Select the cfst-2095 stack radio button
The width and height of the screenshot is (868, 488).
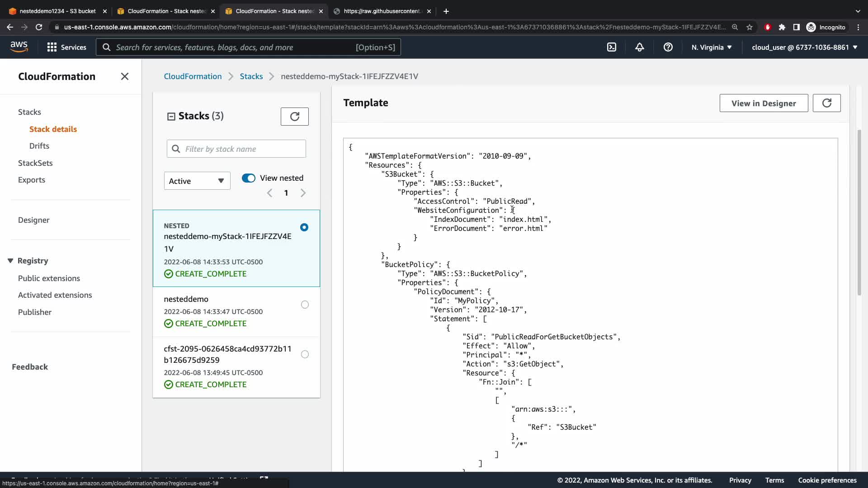click(x=305, y=354)
